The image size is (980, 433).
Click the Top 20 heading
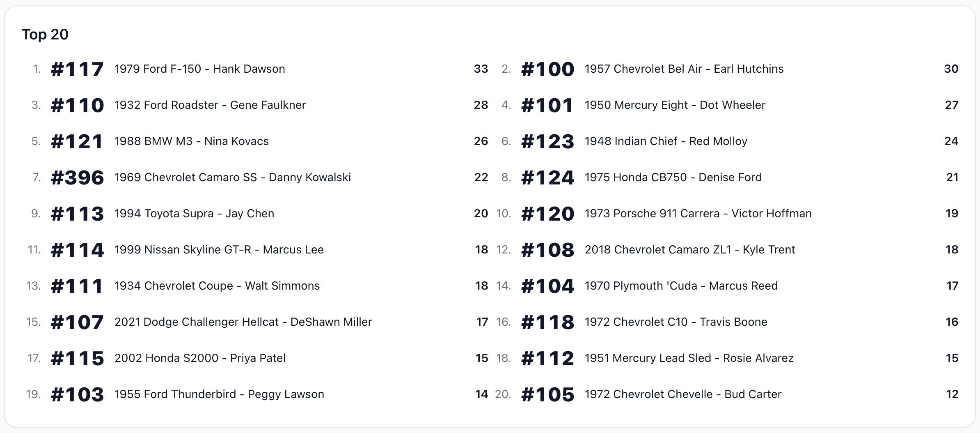coord(45,35)
